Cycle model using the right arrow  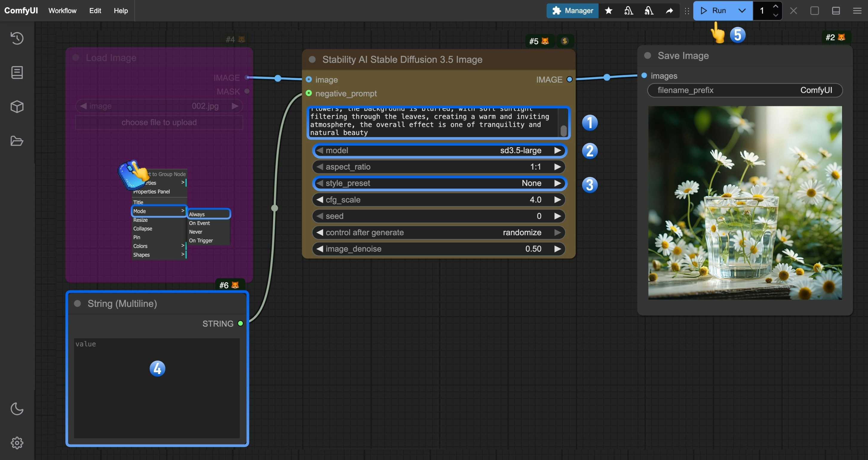558,150
